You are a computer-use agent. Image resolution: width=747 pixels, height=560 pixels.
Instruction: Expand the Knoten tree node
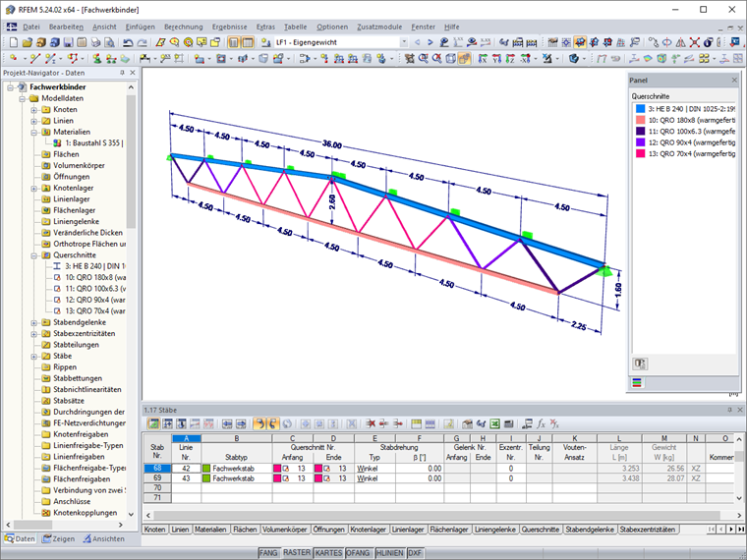click(x=34, y=109)
